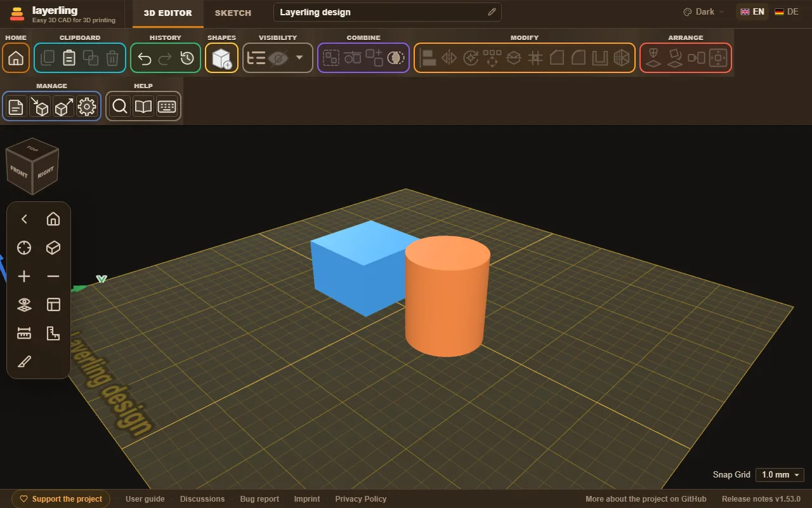Zoom out with the minus icon
812x508 pixels.
click(53, 276)
